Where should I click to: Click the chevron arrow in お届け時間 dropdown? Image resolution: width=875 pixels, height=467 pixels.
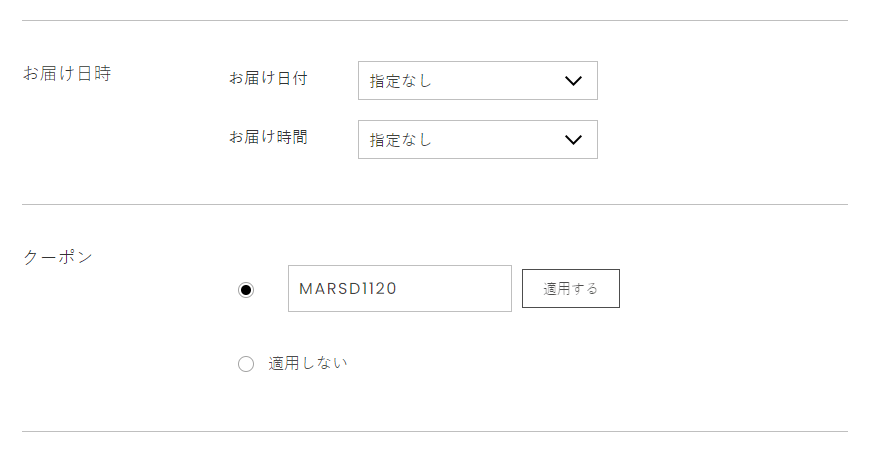(573, 140)
